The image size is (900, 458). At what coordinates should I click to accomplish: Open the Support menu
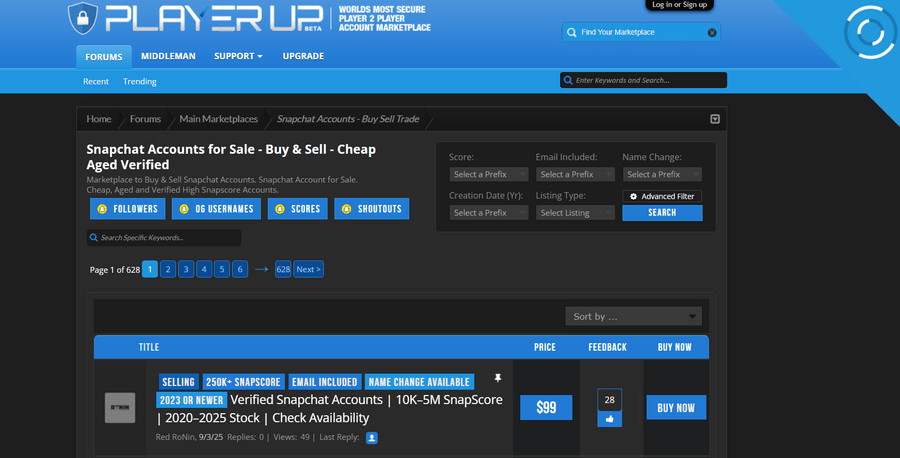(238, 56)
